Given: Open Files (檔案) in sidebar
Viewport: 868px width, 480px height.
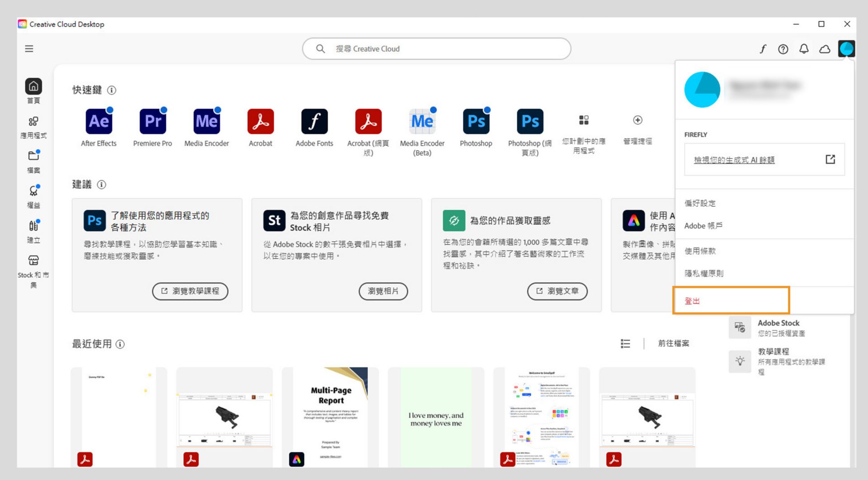Looking at the screenshot, I should [33, 162].
